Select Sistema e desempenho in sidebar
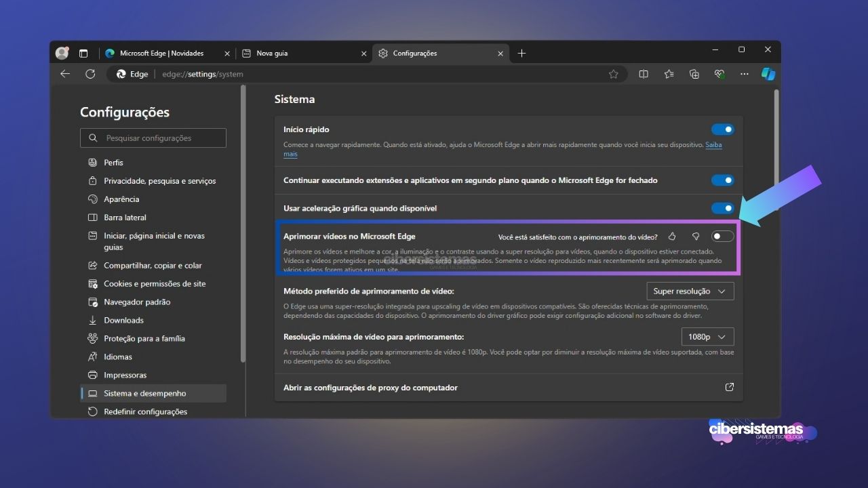The image size is (868, 488). click(x=153, y=394)
